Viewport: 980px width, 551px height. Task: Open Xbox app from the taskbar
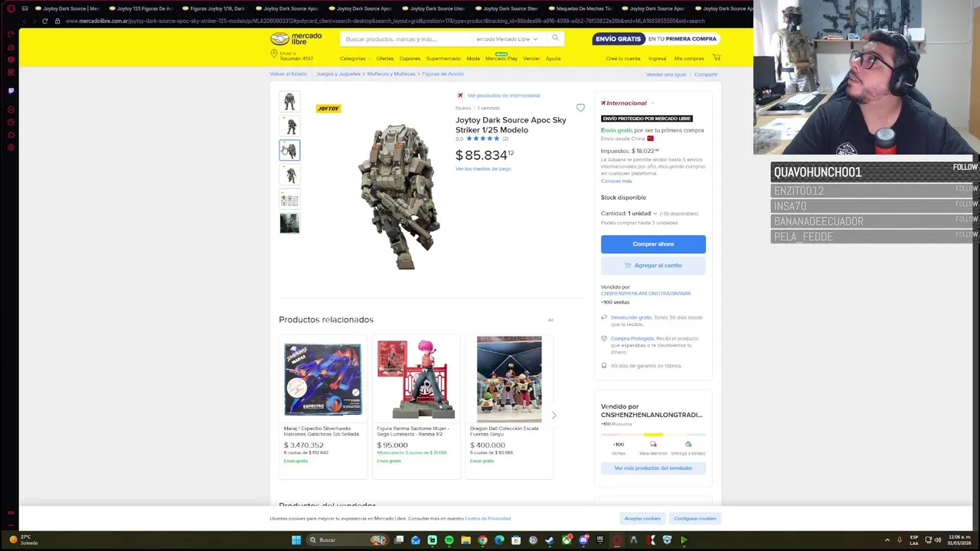point(567,540)
